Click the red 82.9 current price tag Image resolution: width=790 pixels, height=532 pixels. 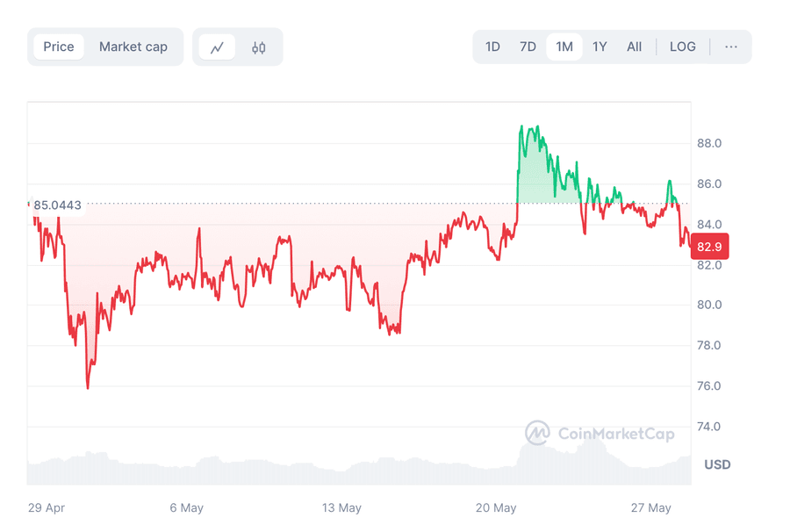[709, 247]
